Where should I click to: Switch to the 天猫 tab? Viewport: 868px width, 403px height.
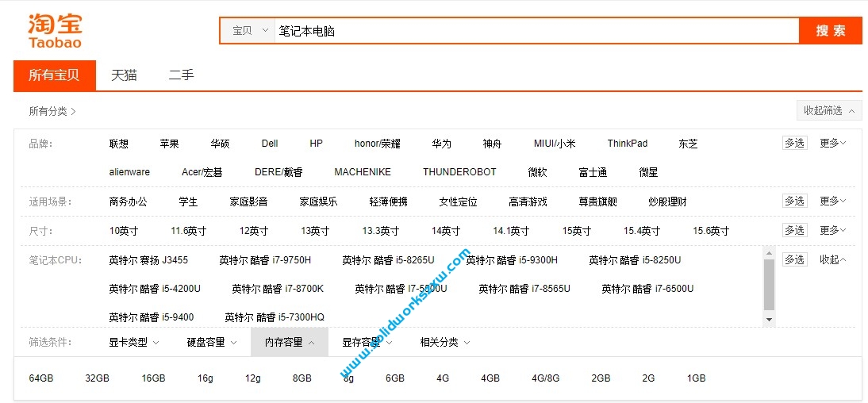(x=124, y=75)
